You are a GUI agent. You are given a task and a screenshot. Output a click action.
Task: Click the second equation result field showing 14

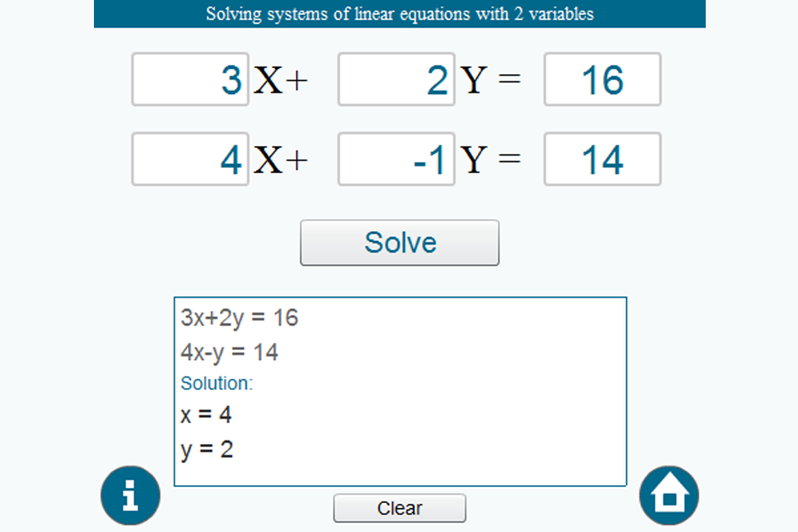pyautogui.click(x=603, y=159)
